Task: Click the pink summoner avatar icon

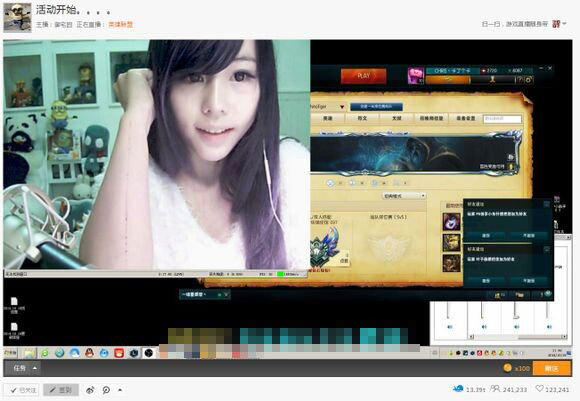Action: 415,76
